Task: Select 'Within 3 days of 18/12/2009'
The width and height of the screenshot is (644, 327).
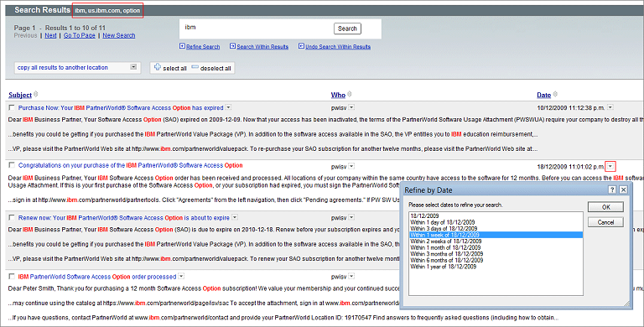Action: pyautogui.click(x=496, y=228)
